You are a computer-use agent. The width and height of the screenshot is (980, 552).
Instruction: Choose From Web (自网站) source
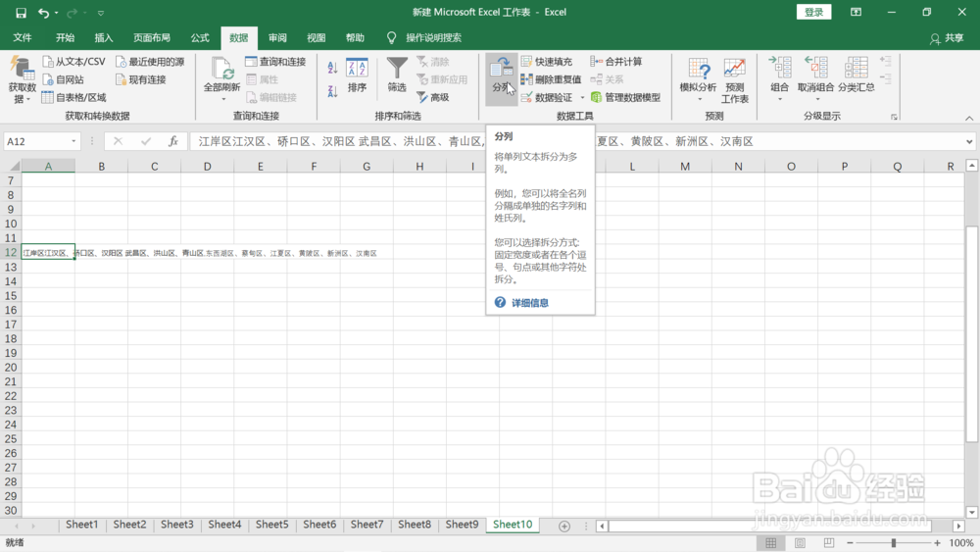(x=63, y=79)
